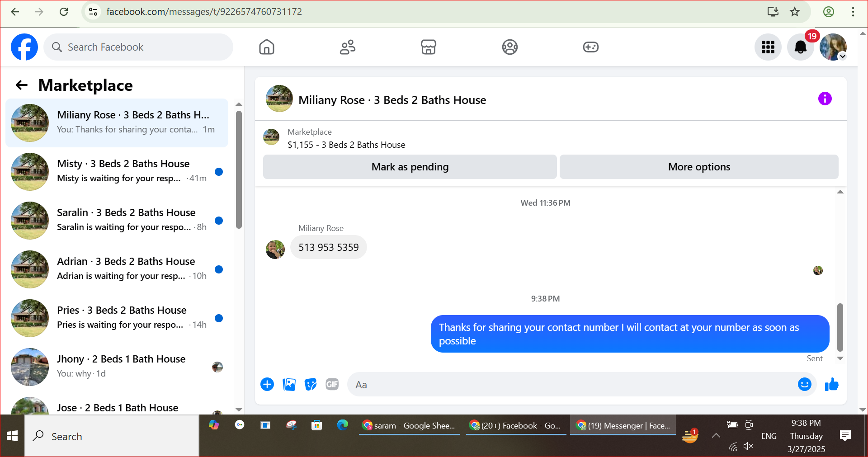Open the Gaming controller icon
Image resolution: width=868 pixels, height=457 pixels.
click(590, 47)
